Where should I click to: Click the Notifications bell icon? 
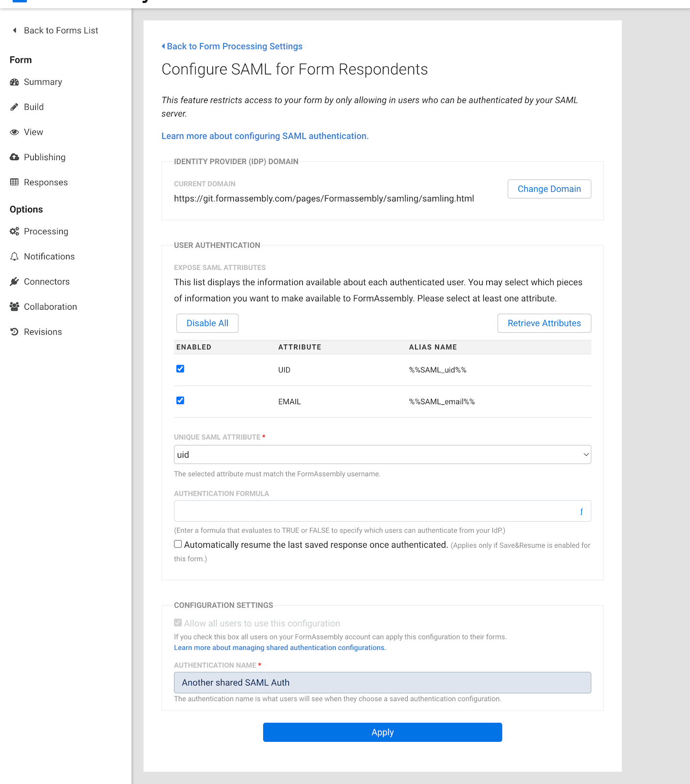pos(14,257)
